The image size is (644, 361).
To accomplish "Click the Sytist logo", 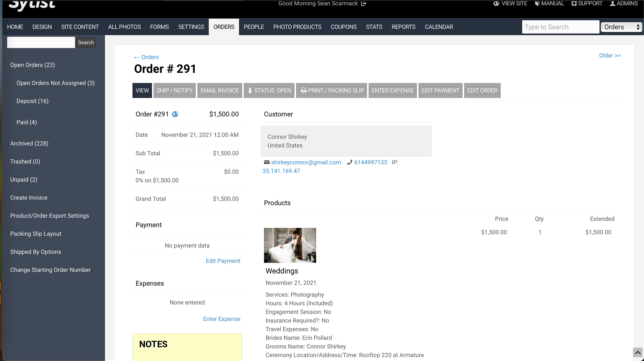I will [x=32, y=5].
